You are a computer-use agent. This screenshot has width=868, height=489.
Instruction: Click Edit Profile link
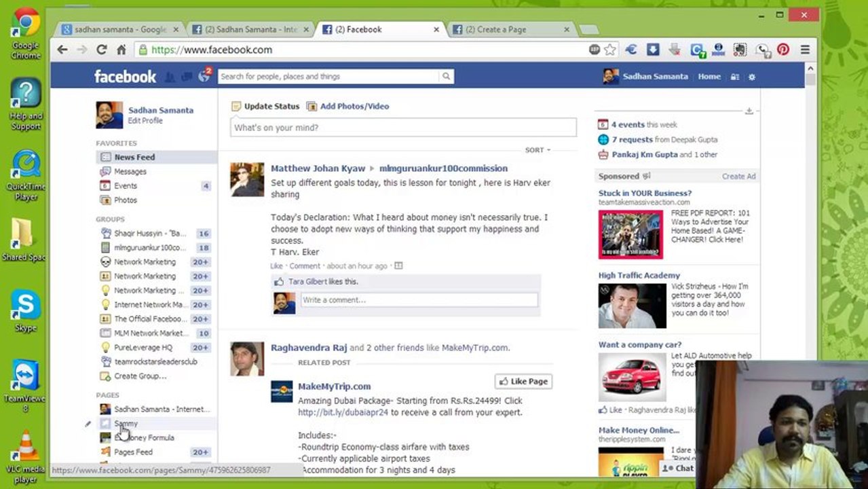145,121
